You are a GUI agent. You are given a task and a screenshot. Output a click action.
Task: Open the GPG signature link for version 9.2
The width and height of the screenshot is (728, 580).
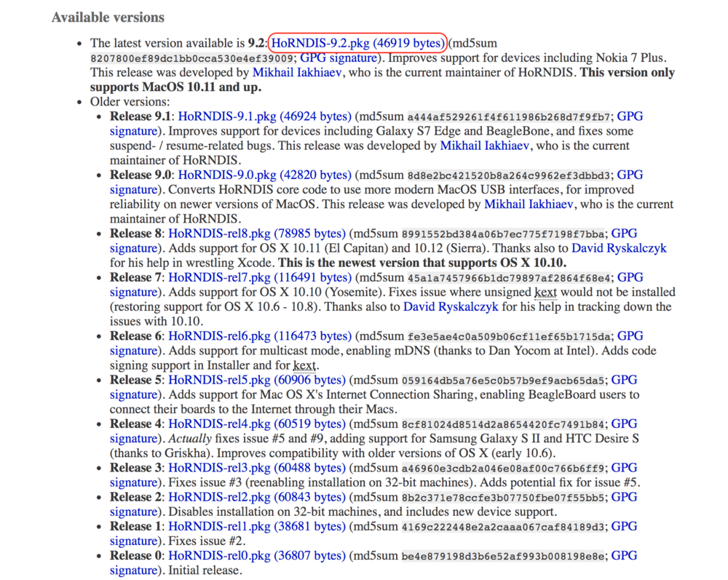pos(339,58)
